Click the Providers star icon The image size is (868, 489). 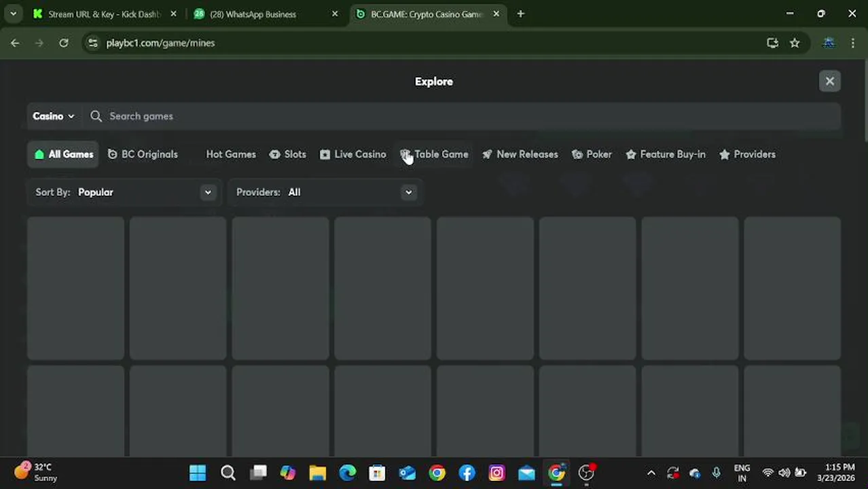[725, 154]
